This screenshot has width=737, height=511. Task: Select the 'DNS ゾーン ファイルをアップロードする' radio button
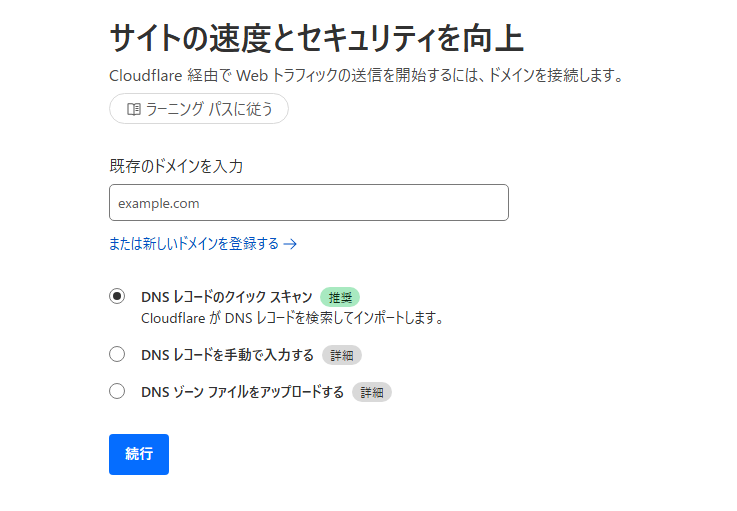tap(117, 391)
